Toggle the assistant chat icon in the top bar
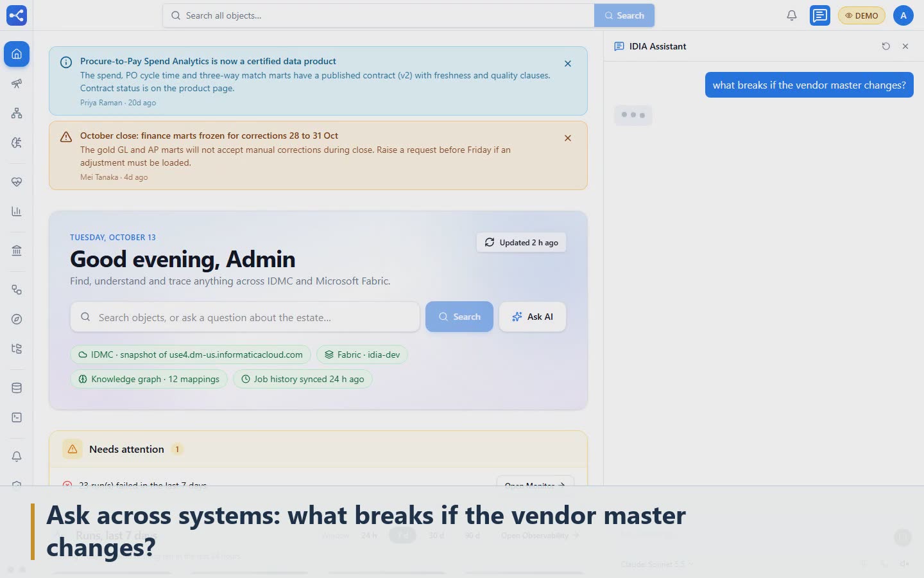The width and height of the screenshot is (924, 578). coord(820,15)
